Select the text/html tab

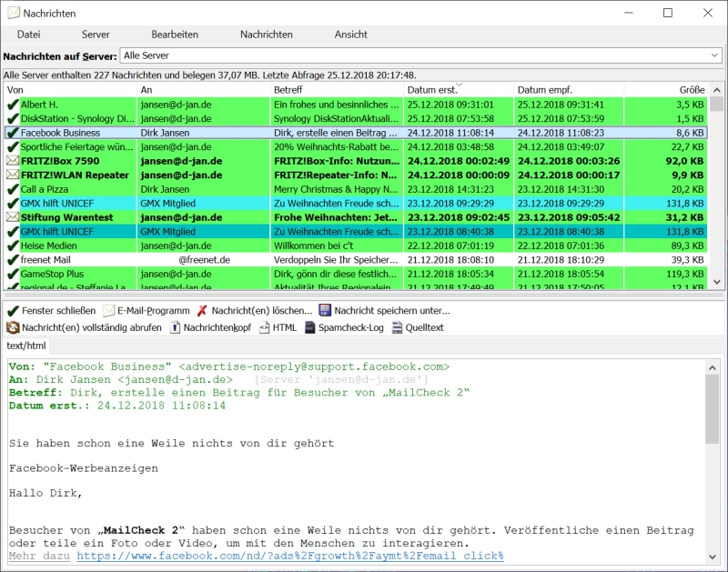(x=27, y=346)
